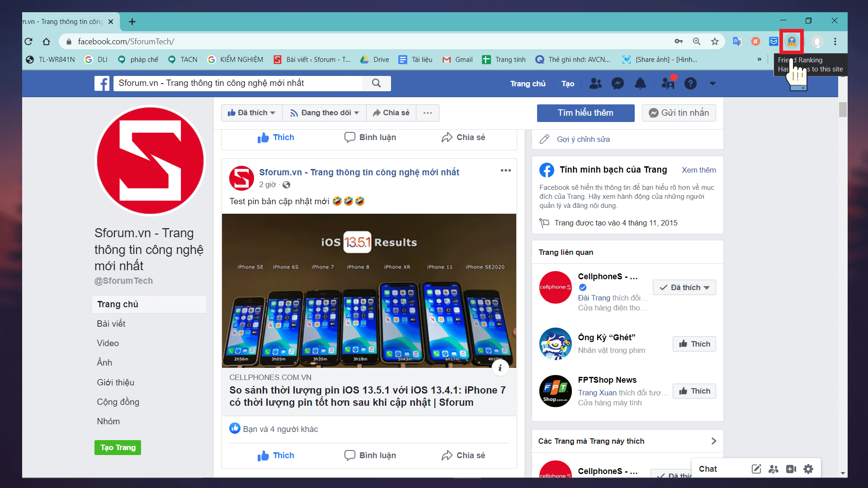The height and width of the screenshot is (488, 868).
Task: Open the Chia sẻ page button
Action: 392,113
